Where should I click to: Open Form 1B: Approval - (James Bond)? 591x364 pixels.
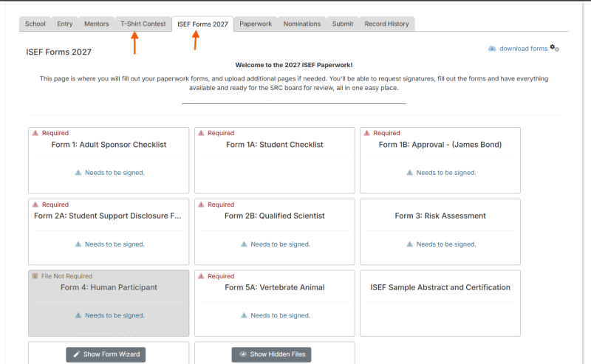[x=440, y=160]
